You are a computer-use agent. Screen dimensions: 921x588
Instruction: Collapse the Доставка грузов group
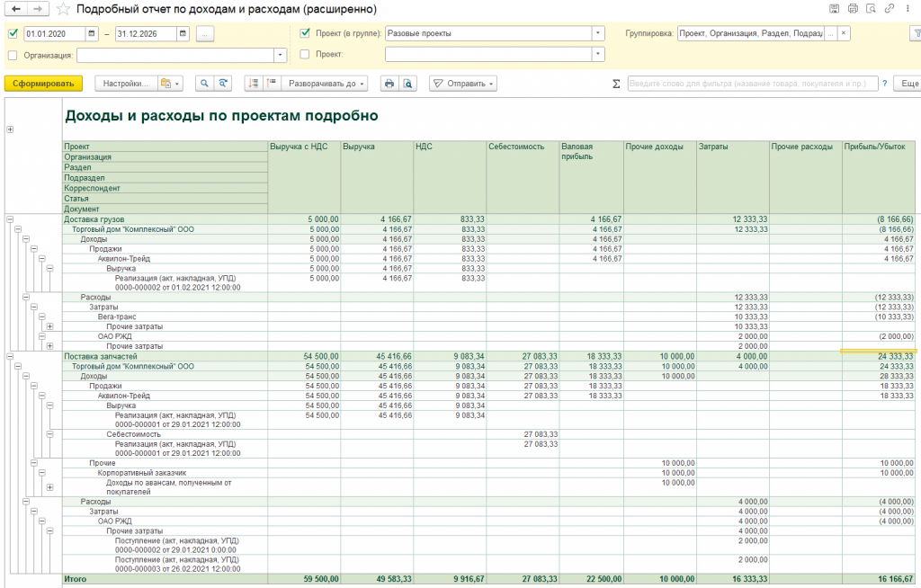(x=10, y=219)
